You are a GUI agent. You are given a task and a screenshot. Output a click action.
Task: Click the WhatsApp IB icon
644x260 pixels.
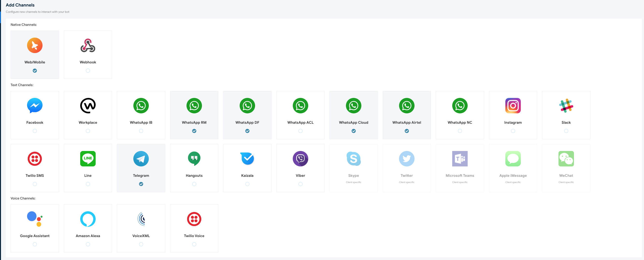tap(141, 105)
